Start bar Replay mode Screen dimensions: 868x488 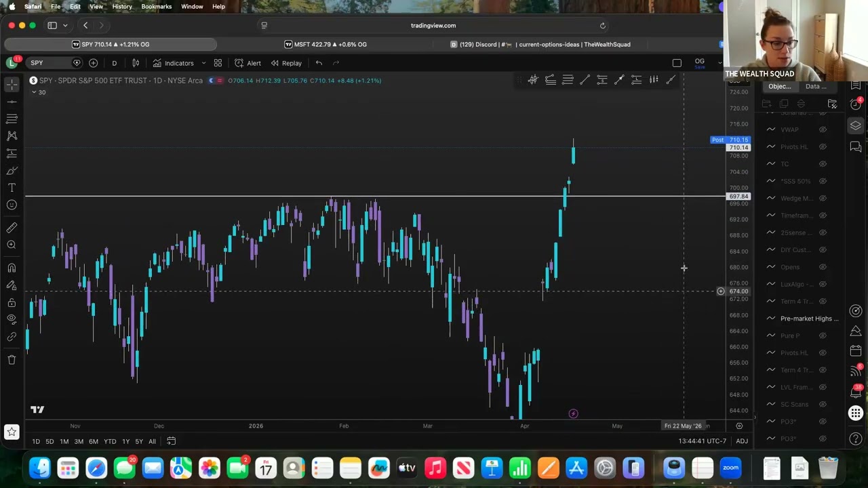point(286,63)
